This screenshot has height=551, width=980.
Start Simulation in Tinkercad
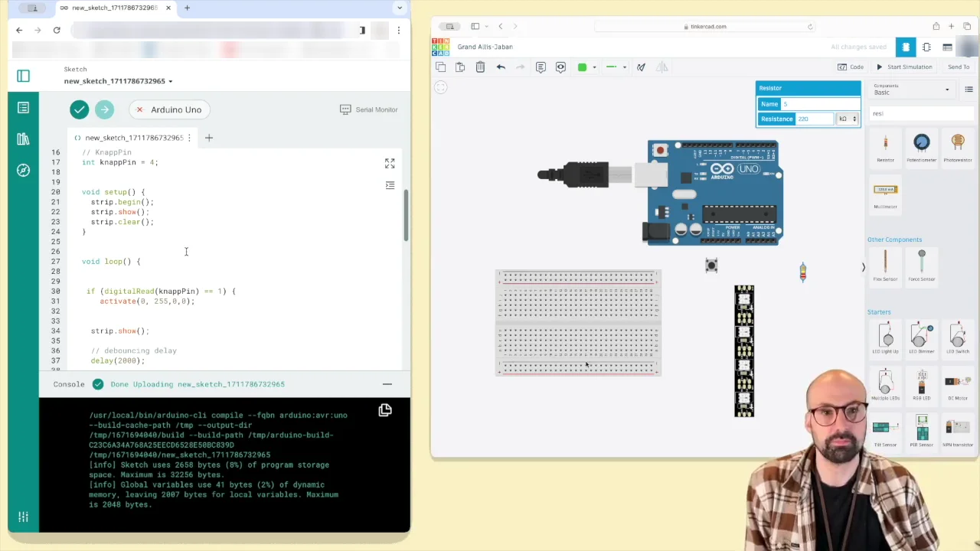[904, 67]
